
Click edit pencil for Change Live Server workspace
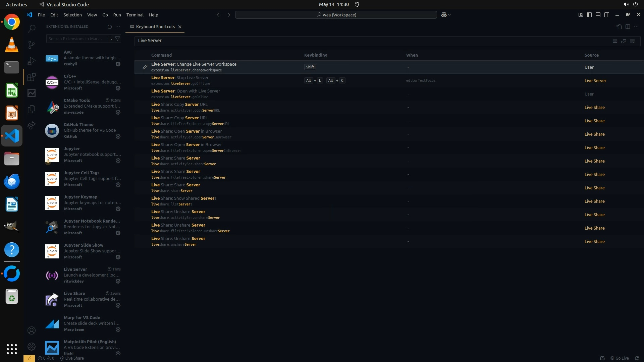click(x=145, y=67)
